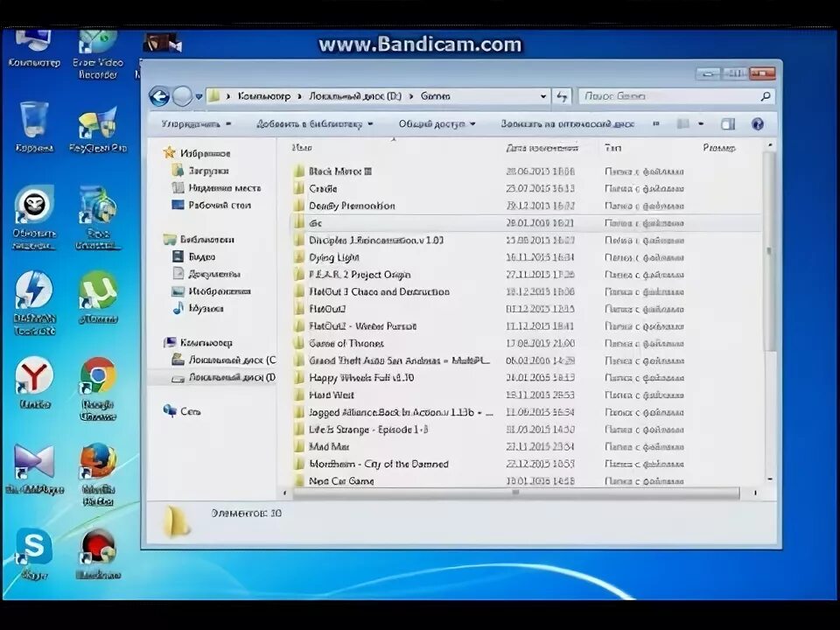Select Local Disk (D) in sidebar
The width and height of the screenshot is (840, 630).
coord(224,377)
